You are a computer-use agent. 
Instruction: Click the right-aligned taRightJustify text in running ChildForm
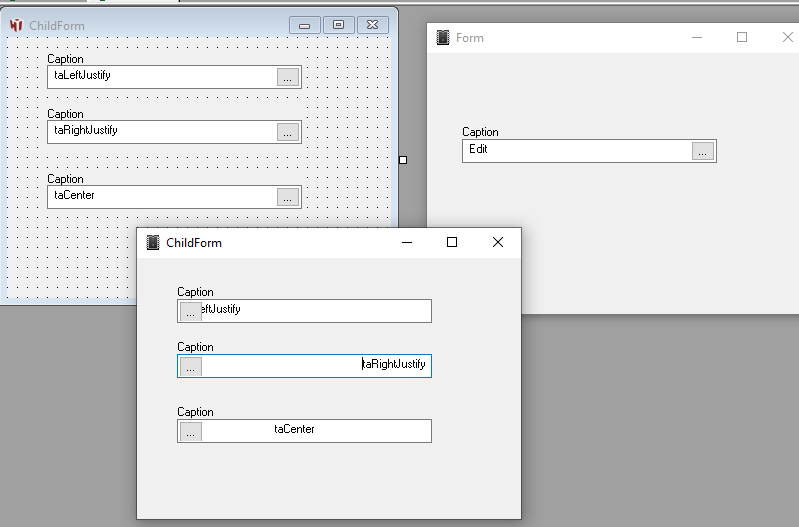(393, 364)
